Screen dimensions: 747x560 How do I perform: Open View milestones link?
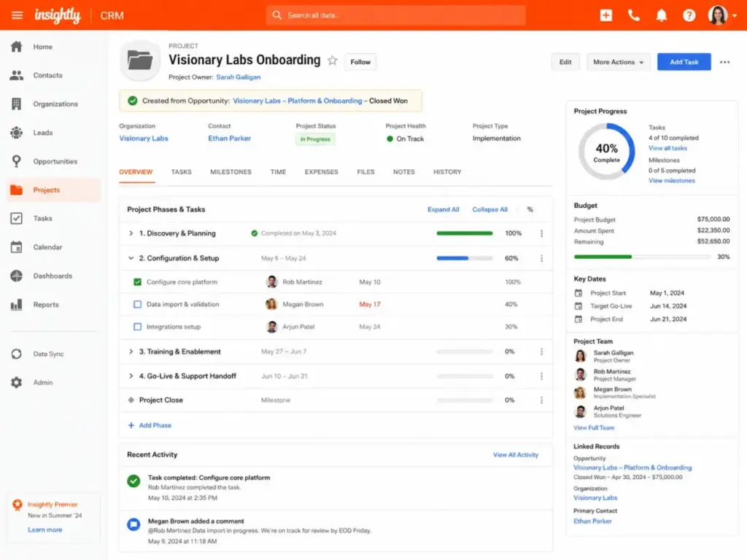pyautogui.click(x=672, y=181)
